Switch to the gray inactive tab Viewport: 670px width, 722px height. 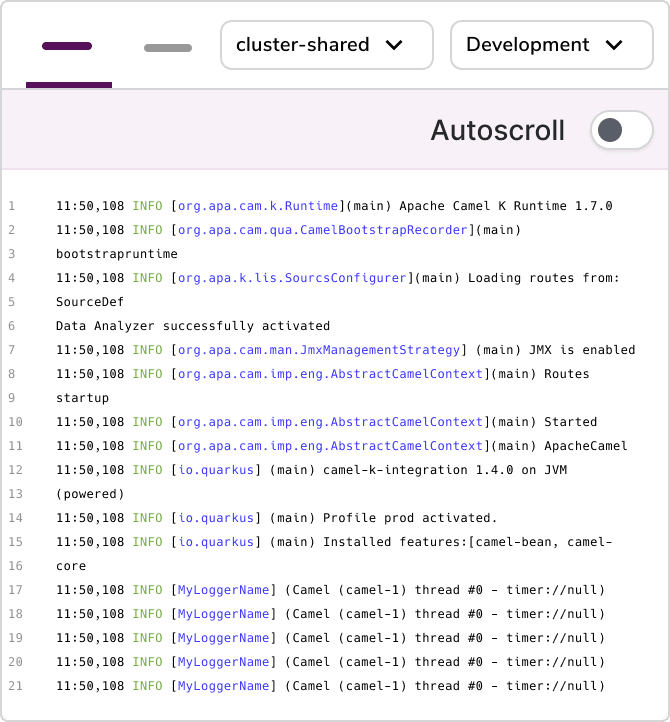167,48
